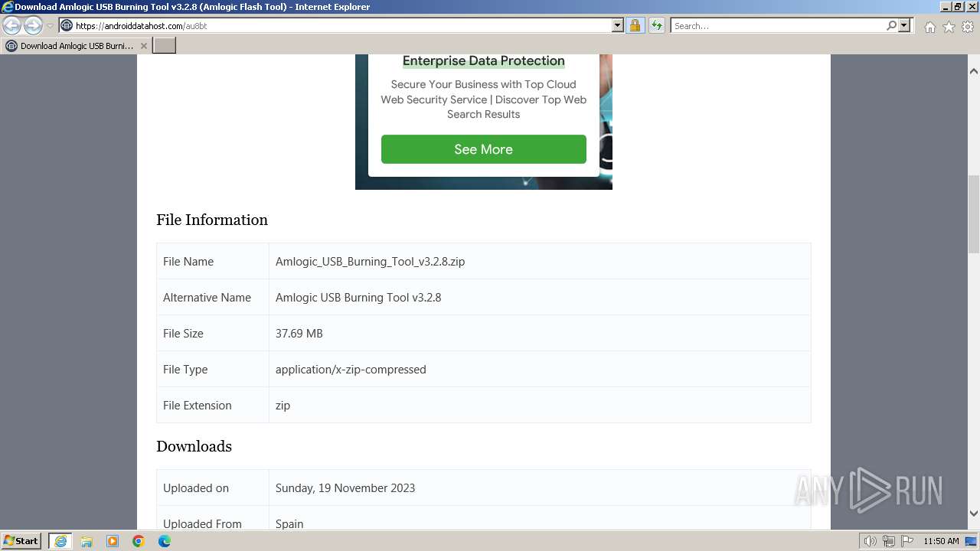980x551 pixels.
Task: Open Favorites star icon
Action: click(949, 27)
